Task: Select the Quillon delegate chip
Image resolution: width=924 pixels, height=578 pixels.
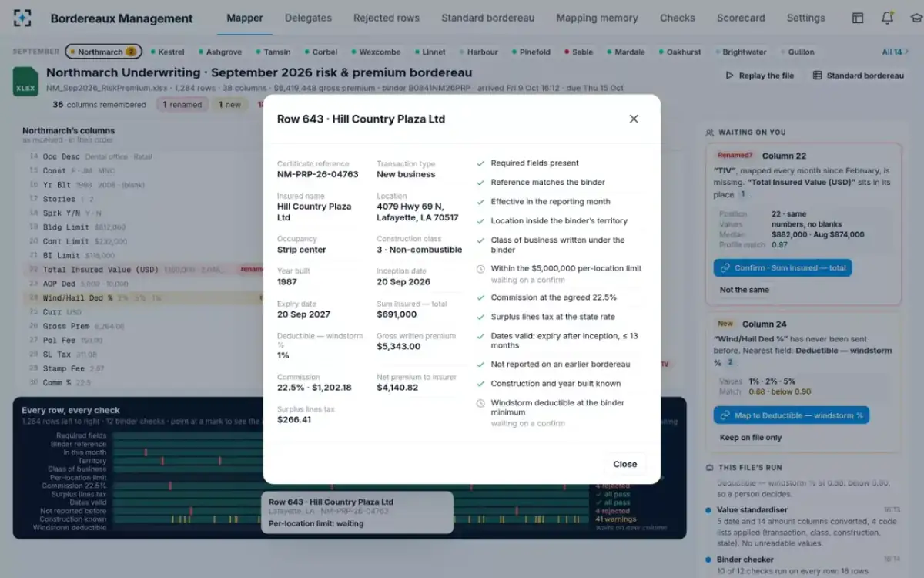Action: (797, 52)
